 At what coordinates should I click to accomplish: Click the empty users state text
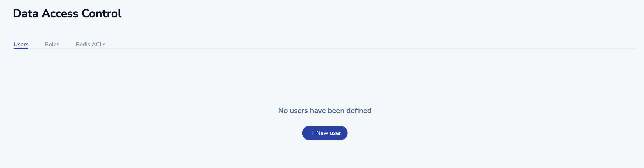[324, 111]
